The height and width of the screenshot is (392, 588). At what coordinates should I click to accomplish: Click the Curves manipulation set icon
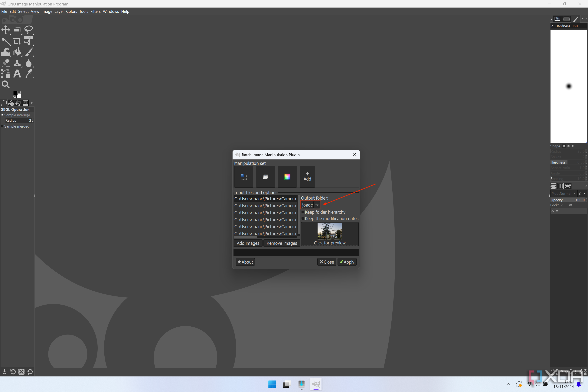(266, 176)
